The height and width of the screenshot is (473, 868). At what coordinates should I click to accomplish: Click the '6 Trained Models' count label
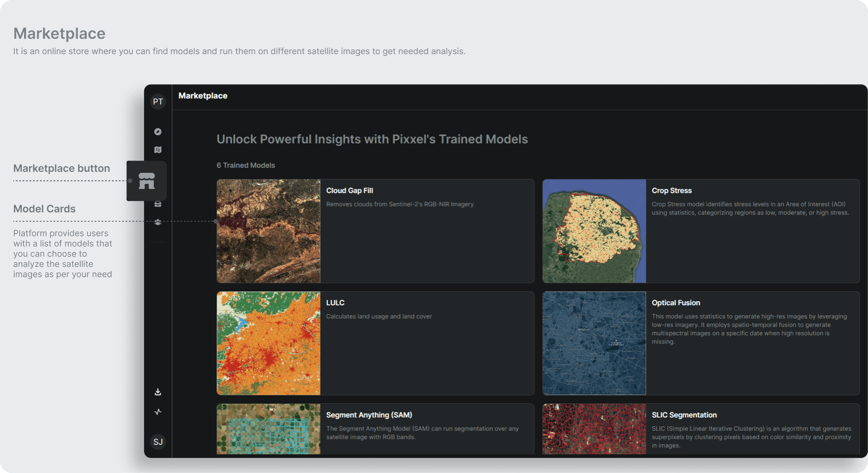tap(246, 165)
